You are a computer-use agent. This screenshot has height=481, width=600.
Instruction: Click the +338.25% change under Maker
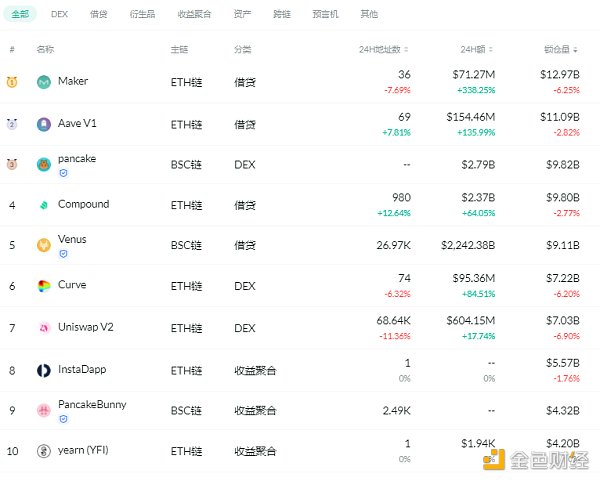coord(476,90)
